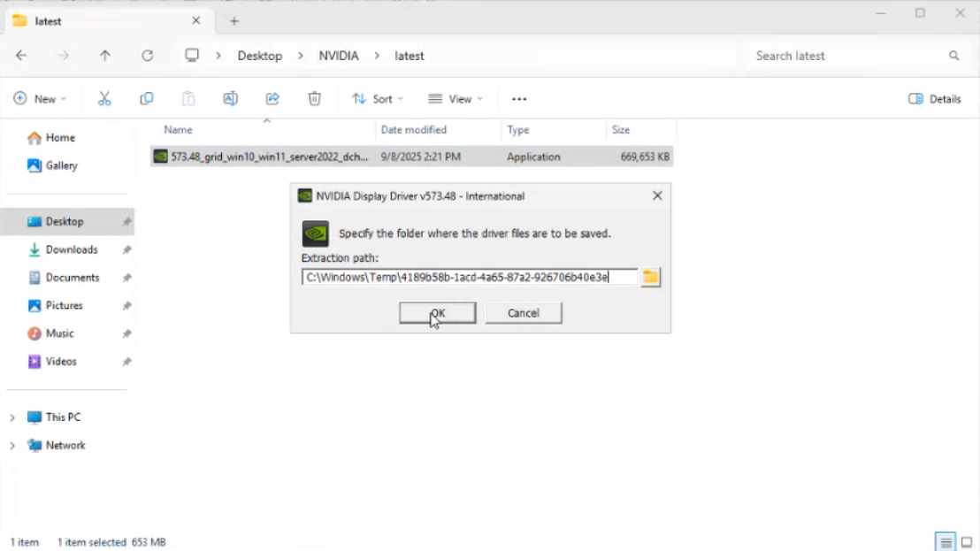980x551 pixels.
Task: Navigate up one folder level
Action: [105, 56]
